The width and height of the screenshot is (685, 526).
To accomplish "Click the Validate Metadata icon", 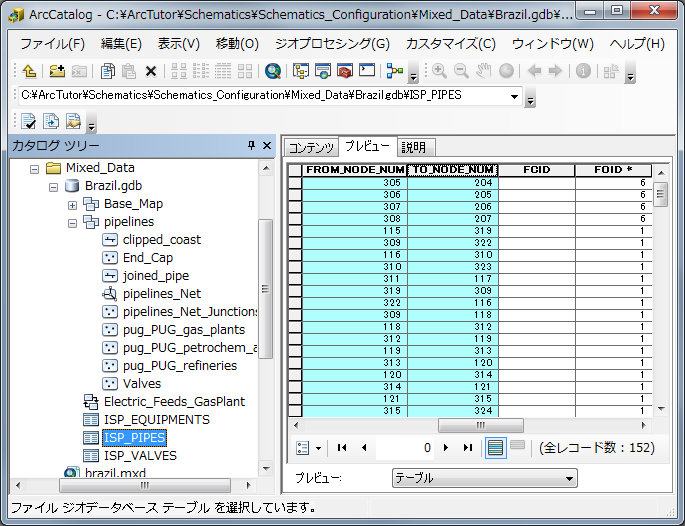I will point(28,121).
